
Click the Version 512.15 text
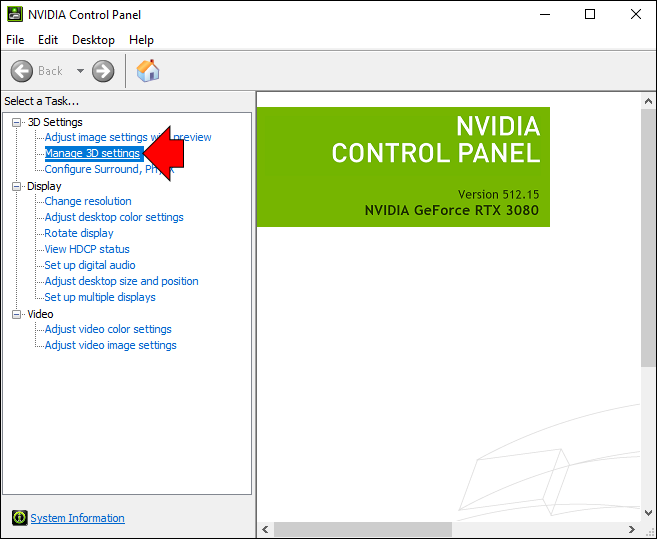[498, 194]
